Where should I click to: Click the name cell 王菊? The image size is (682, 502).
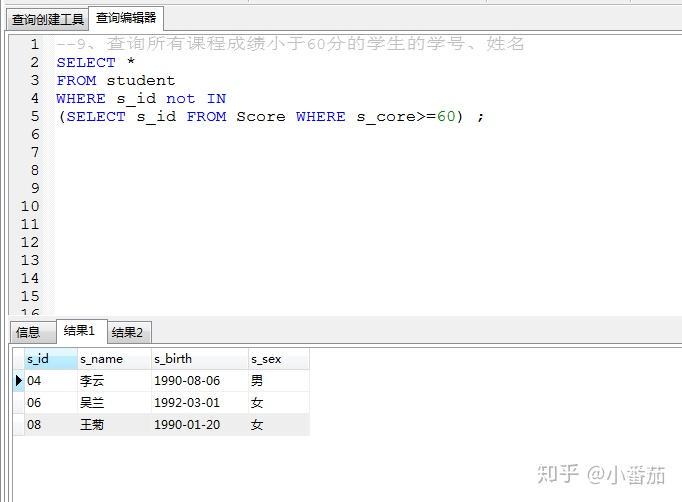[x=114, y=424]
